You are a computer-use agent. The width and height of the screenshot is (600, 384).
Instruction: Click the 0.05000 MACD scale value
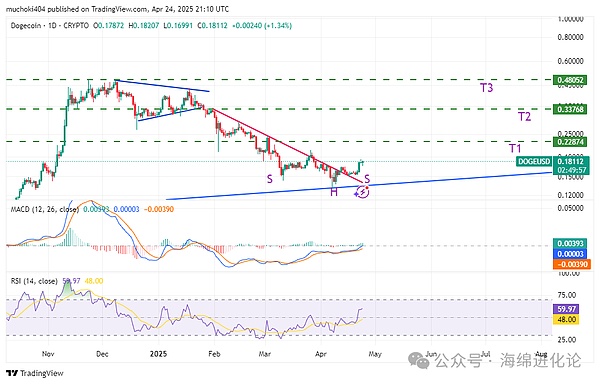[571, 208]
